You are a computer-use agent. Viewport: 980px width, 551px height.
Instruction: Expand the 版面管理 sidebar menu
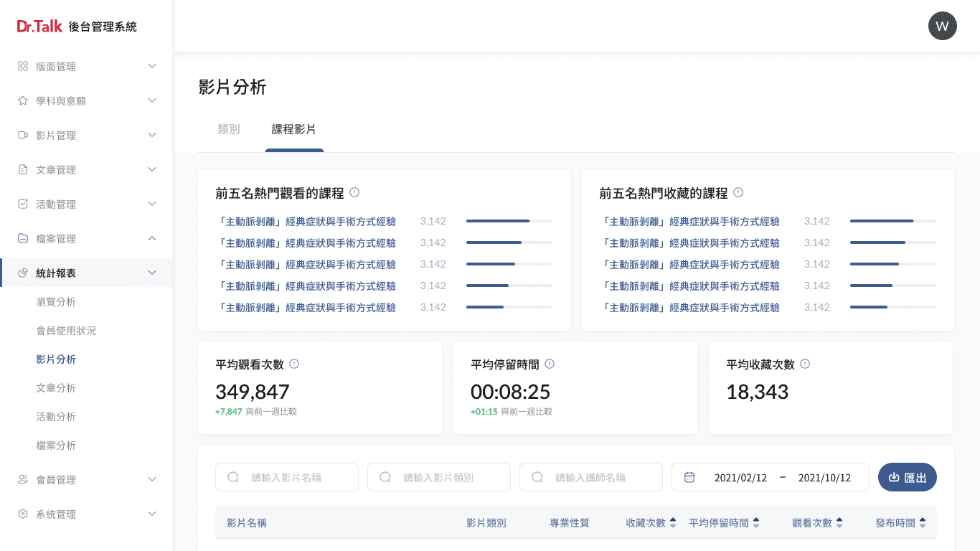tap(86, 67)
